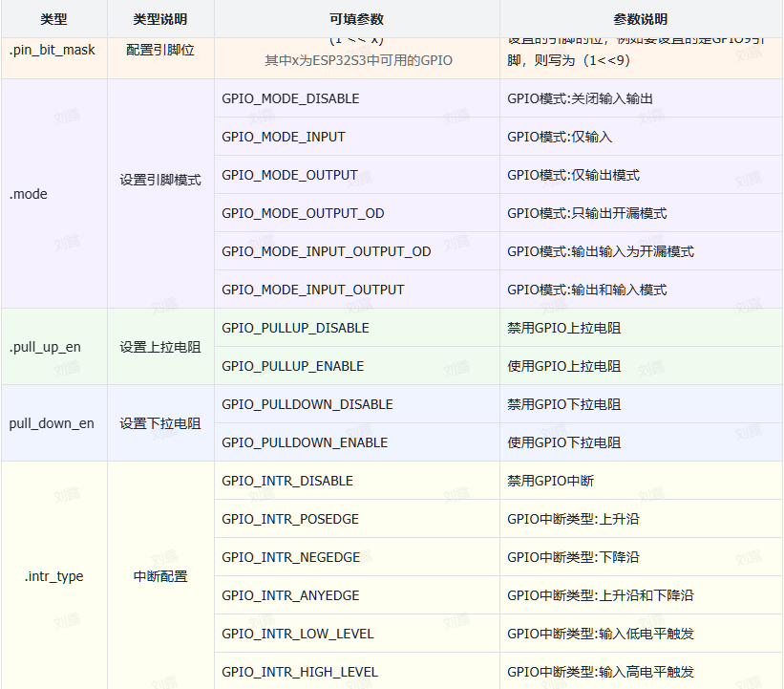Click the 可填参数 column header

pyautogui.click(x=356, y=19)
